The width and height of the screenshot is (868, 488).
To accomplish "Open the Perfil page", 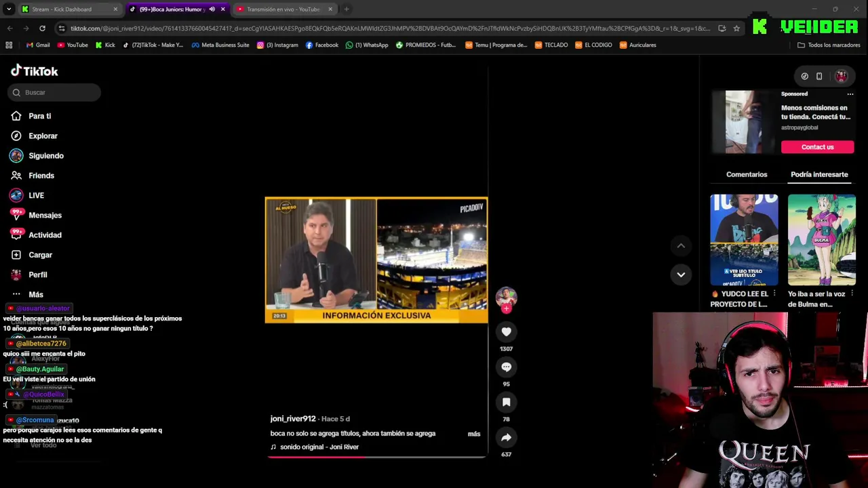I will (x=29, y=274).
